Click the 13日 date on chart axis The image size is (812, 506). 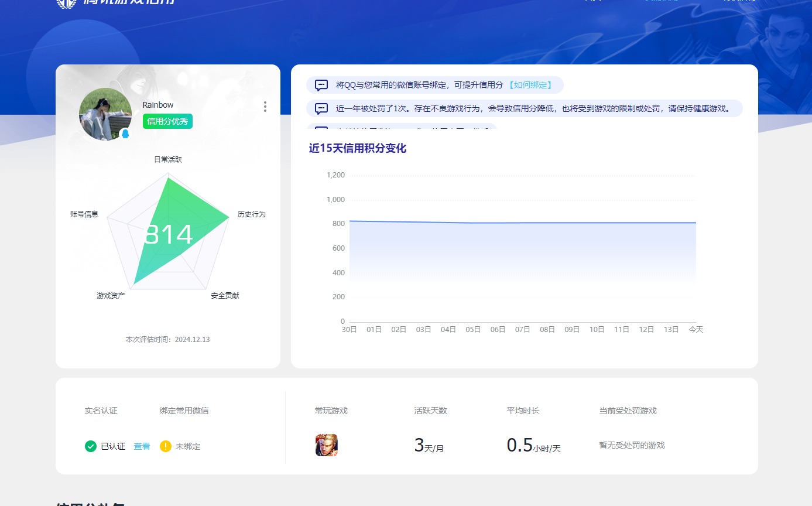[671, 330]
